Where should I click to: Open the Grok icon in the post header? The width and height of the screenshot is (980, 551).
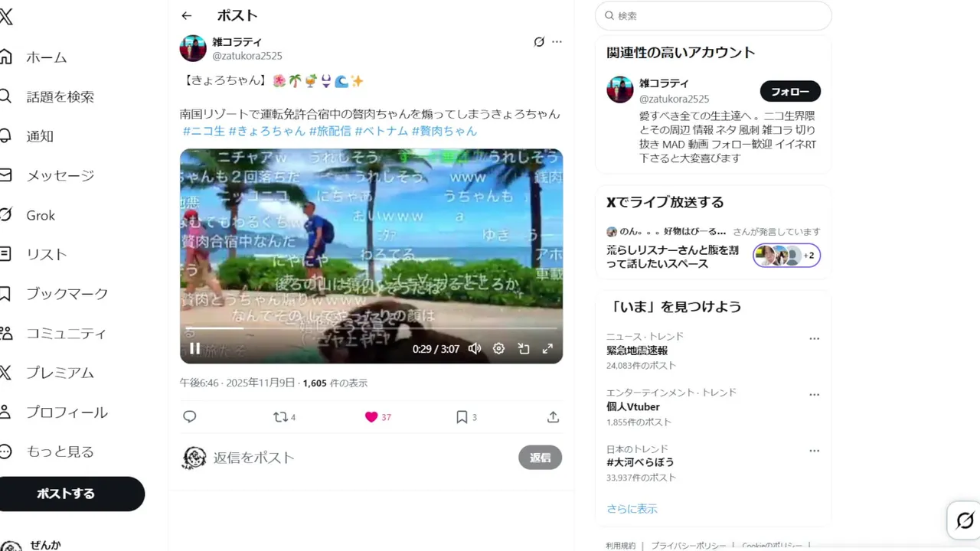tap(539, 42)
